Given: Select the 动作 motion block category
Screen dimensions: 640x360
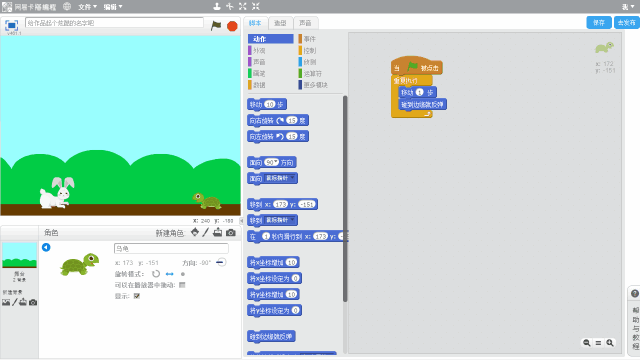Looking at the screenshot, I should [x=271, y=39].
